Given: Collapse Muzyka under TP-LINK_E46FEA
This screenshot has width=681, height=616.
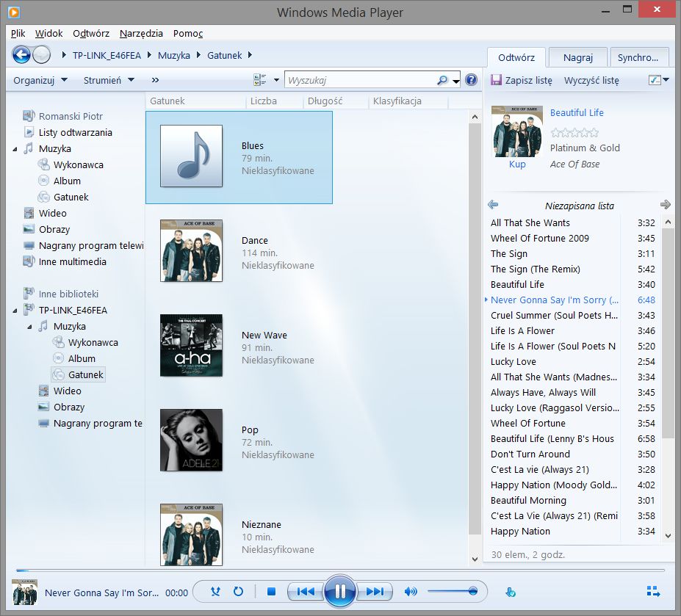Looking at the screenshot, I should point(29,327).
